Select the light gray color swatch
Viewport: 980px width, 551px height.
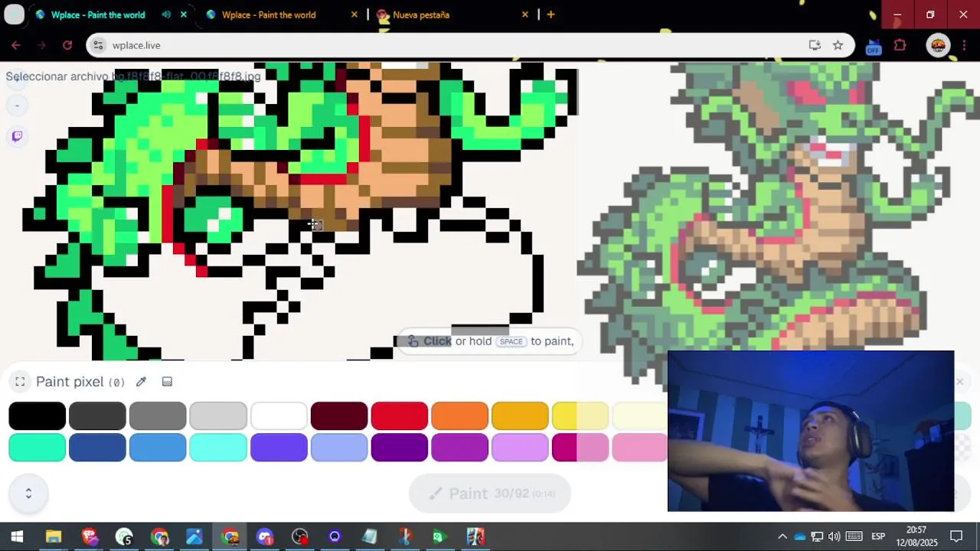click(218, 416)
